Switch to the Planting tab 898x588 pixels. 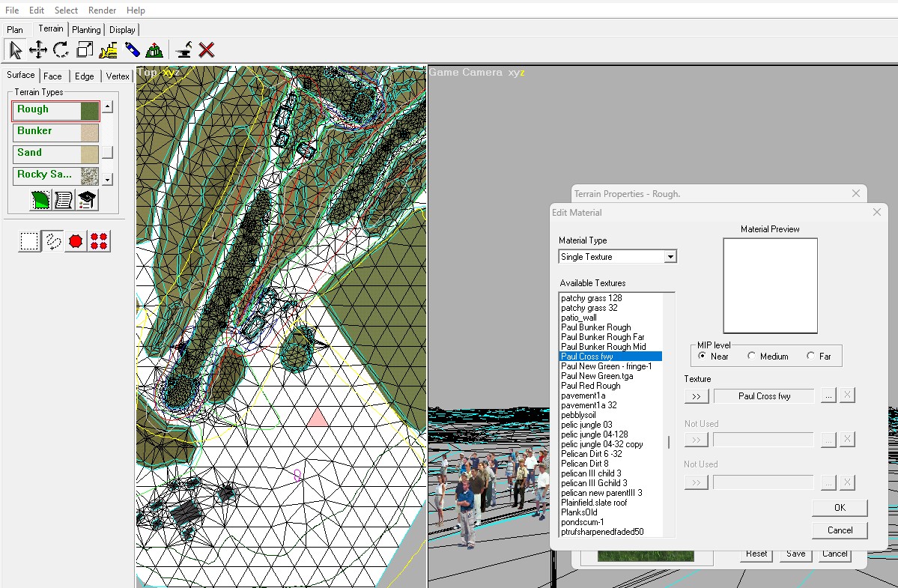tap(86, 29)
